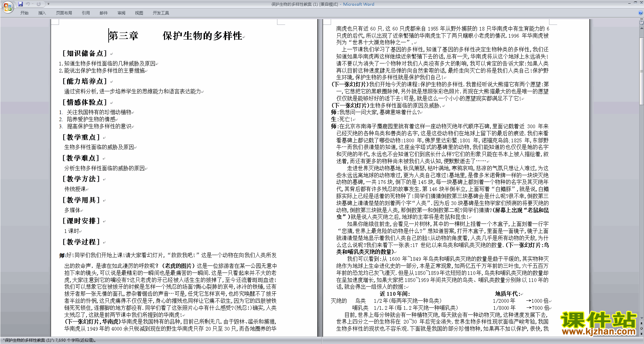This screenshot has width=644, height=344.
Task: Click the line 师:我想问一问大家,墓碑意味着什么?
Action: click(375, 112)
